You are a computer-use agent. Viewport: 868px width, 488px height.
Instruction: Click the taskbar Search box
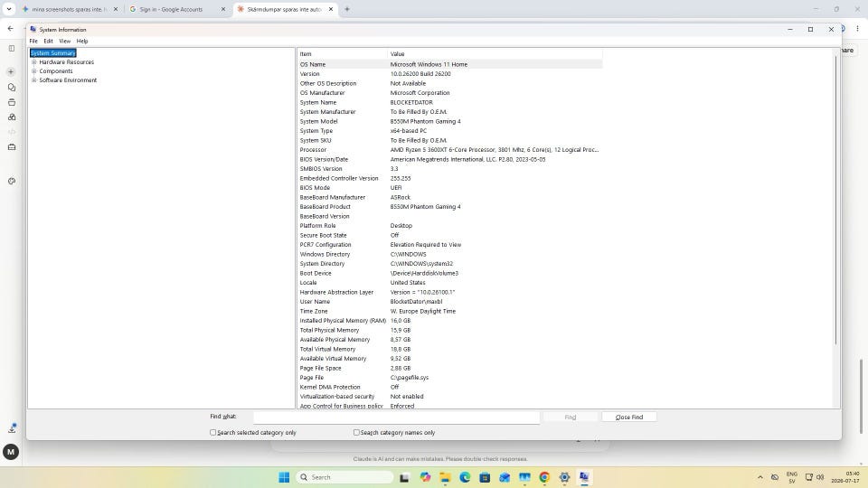point(345,477)
